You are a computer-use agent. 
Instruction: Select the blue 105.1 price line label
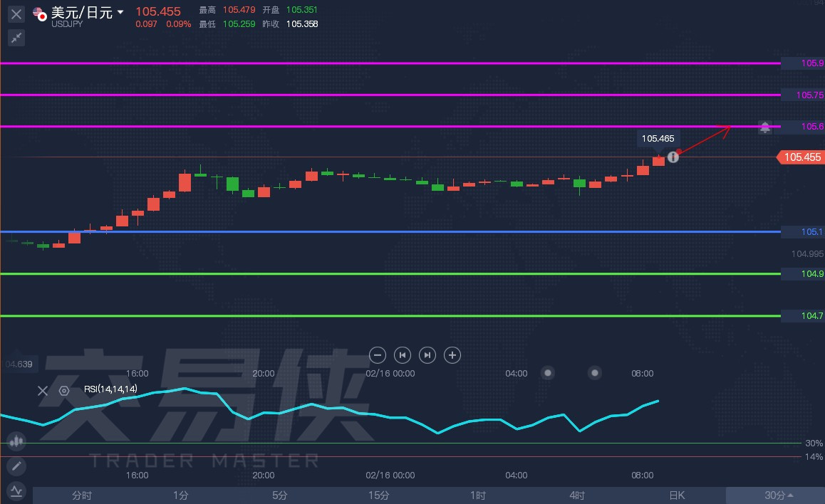803,232
